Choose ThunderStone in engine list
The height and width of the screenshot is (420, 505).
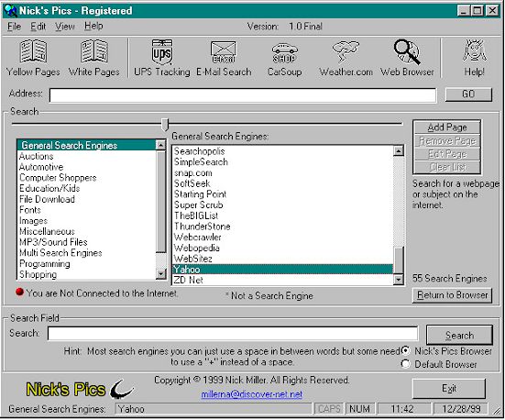click(283, 227)
